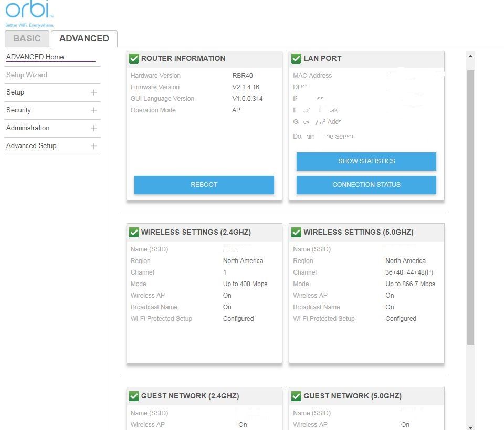The height and width of the screenshot is (430, 504).
Task: Open SHOW STATISTICS for LAN port
Action: coord(366,161)
